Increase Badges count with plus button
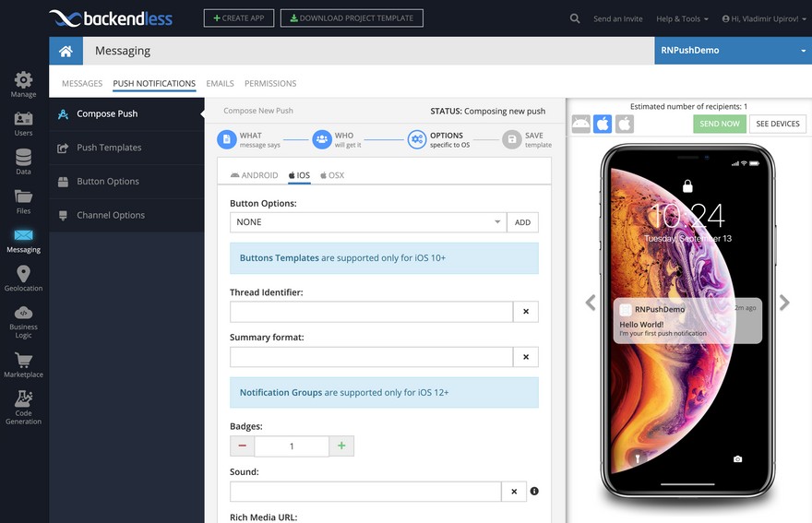The height and width of the screenshot is (523, 812). coord(341,446)
